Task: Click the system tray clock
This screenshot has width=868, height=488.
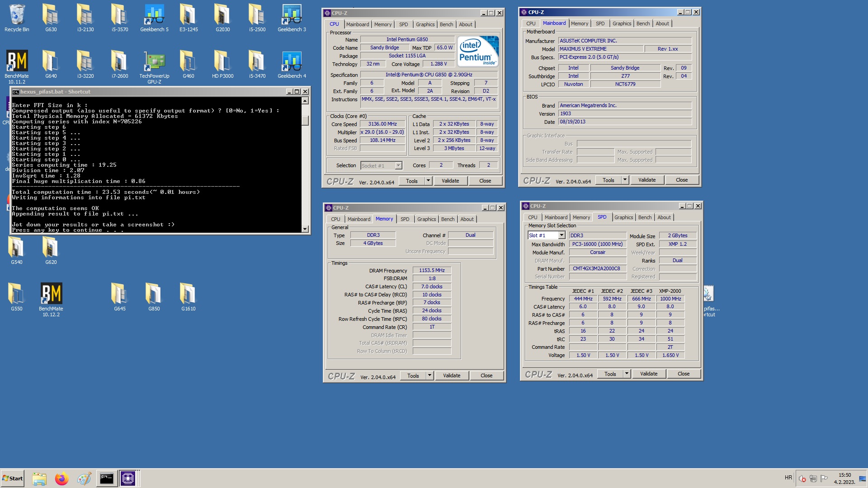Action: pyautogui.click(x=844, y=479)
